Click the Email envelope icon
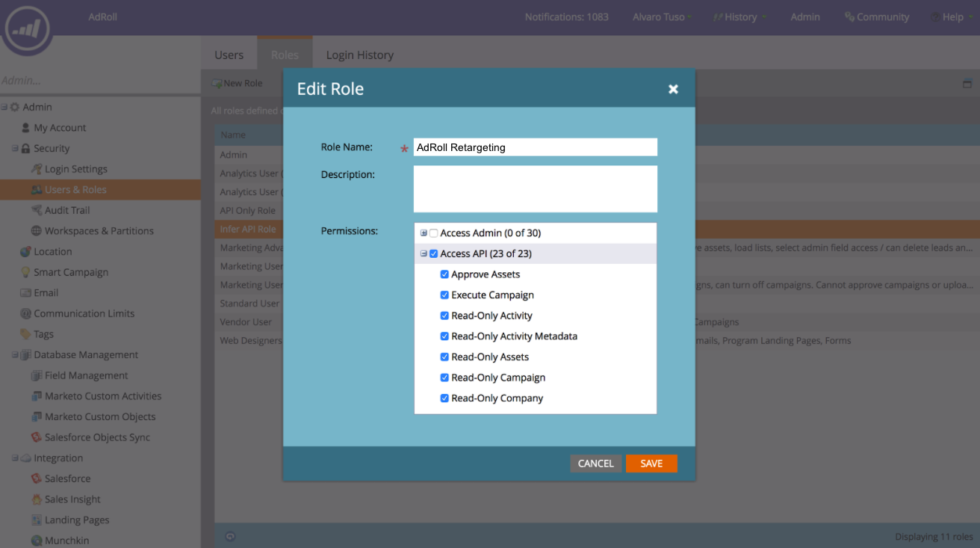Image resolution: width=980 pixels, height=548 pixels. (x=25, y=293)
